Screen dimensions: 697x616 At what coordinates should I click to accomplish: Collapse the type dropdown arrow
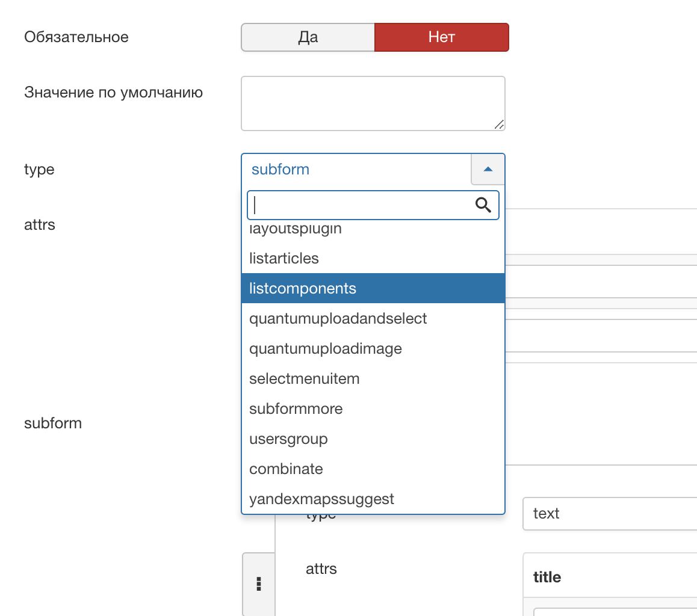[x=488, y=169]
